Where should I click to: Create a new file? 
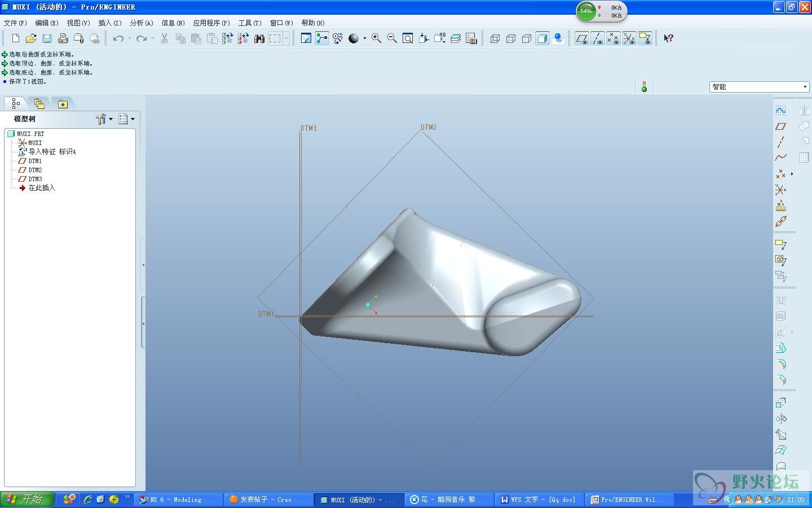coord(15,38)
